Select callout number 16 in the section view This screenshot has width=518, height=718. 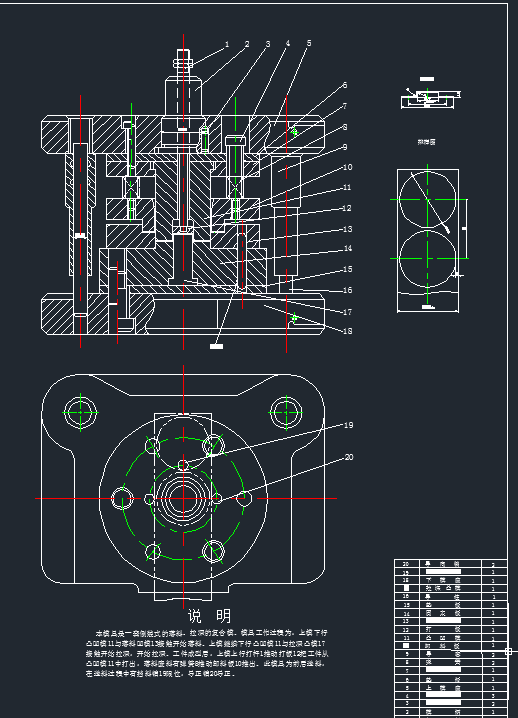tap(348, 290)
